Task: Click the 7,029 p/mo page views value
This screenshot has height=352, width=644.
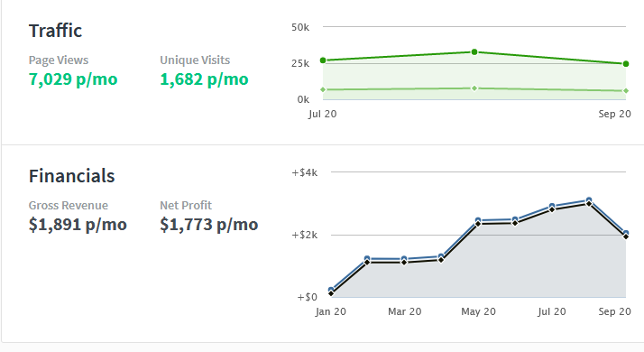Action: (x=73, y=79)
